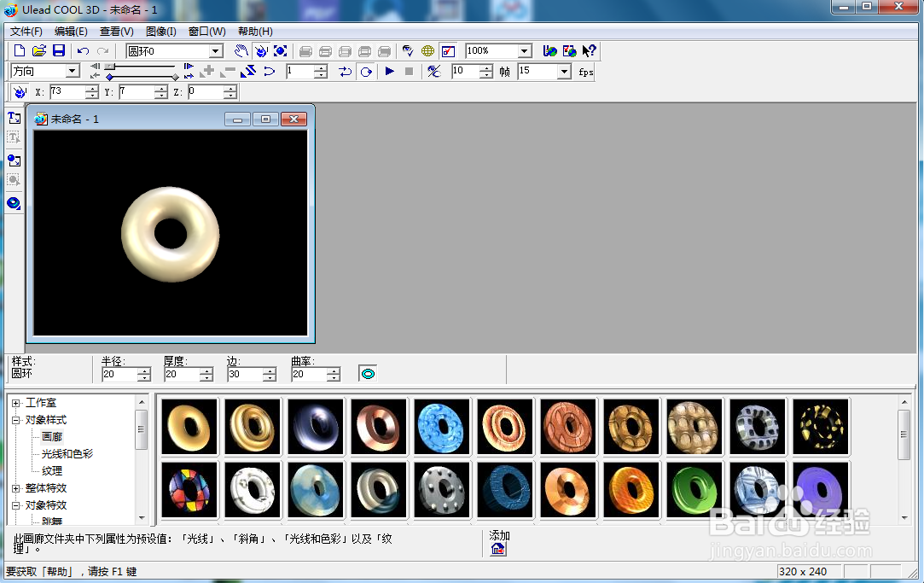This screenshot has width=924, height=583.
Task: Click the Reverse animation icon
Action: (x=248, y=72)
